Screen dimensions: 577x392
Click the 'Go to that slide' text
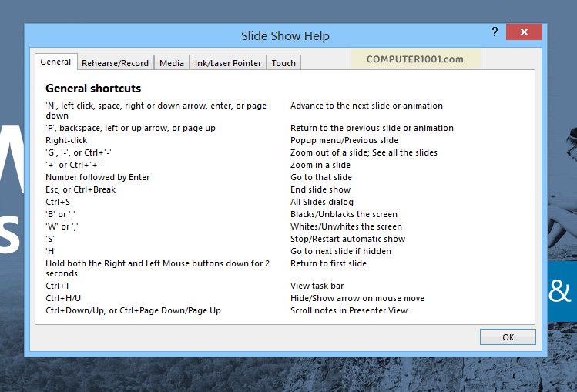pos(321,177)
